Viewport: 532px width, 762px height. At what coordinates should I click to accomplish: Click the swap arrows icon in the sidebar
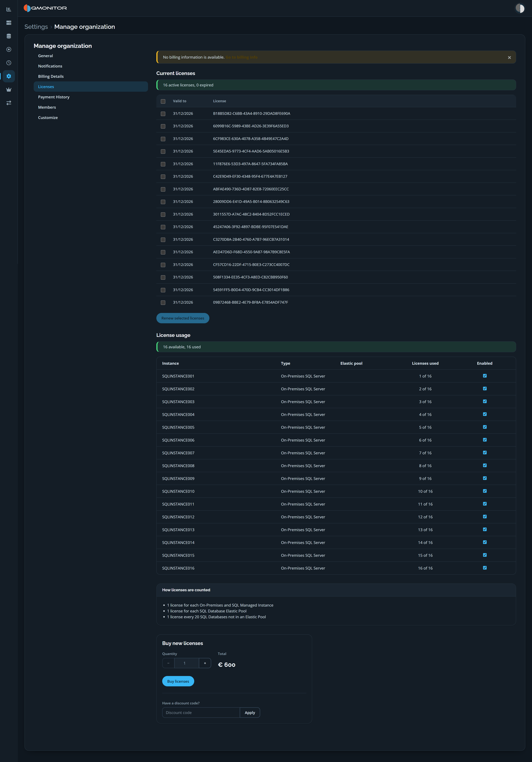pos(9,103)
